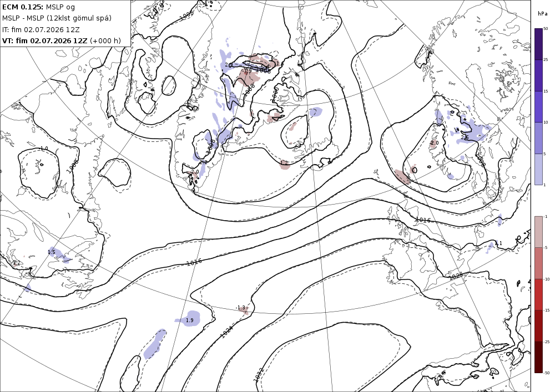555x392 pixels.
Task: Click the 2.6 value label on the map
Action: tap(465, 138)
